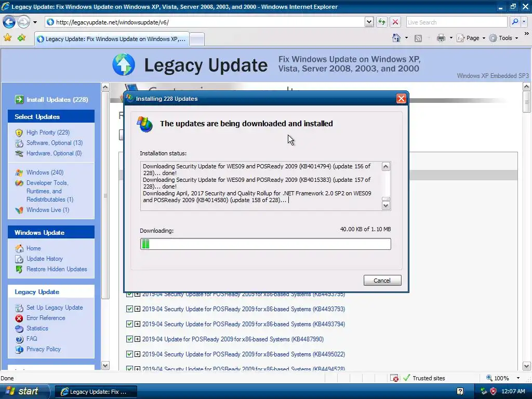
Task: Uncheck the KB4493793 update checkbox
Action: click(x=129, y=309)
